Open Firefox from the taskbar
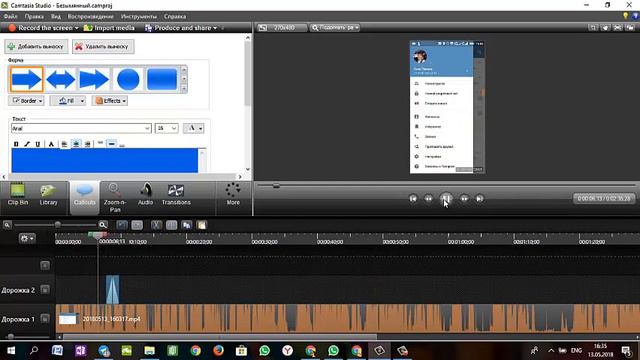The height and width of the screenshot is (360, 640). [x=218, y=351]
